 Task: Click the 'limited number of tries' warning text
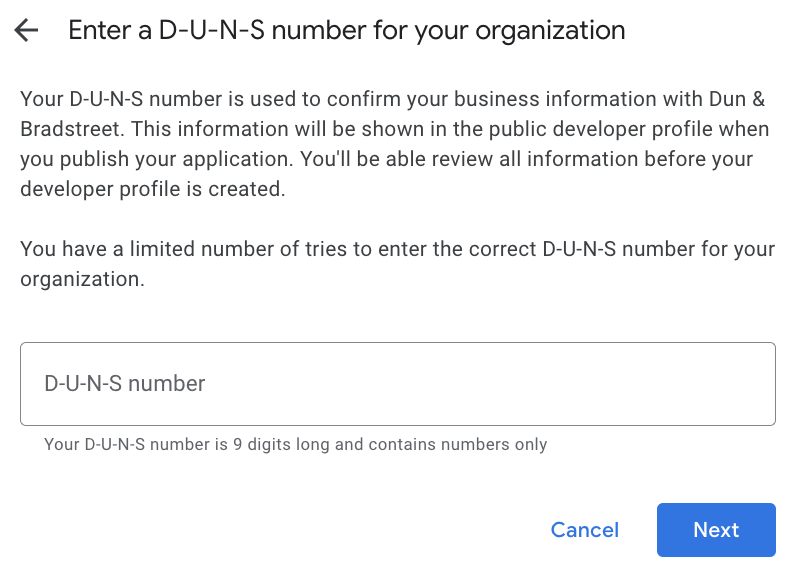click(397, 264)
